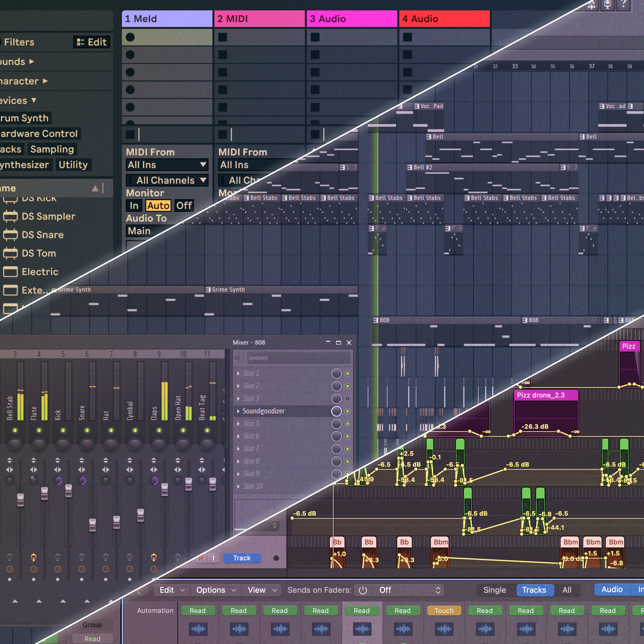Expand the Character filter group
This screenshot has width=644, height=644.
point(45,81)
